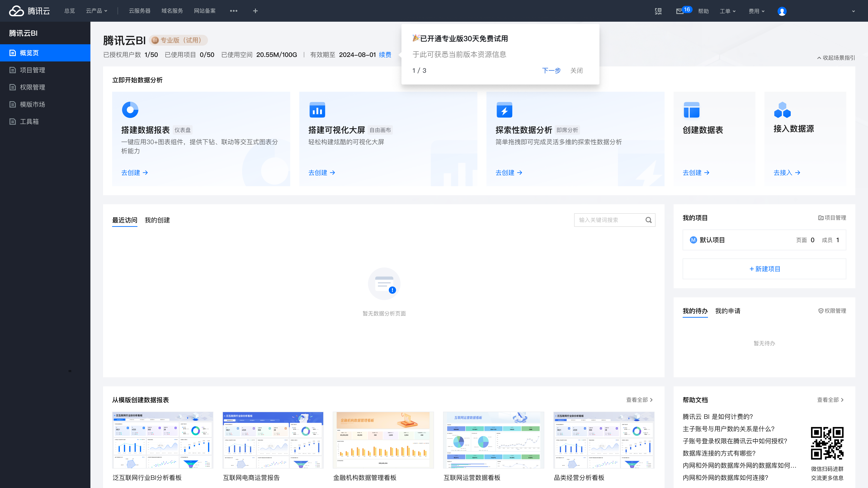Click 去创建 under 创建数据表

(696, 173)
